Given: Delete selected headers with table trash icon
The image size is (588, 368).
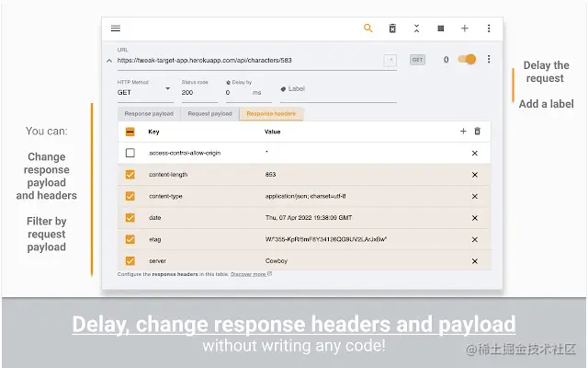Looking at the screenshot, I should click(477, 131).
